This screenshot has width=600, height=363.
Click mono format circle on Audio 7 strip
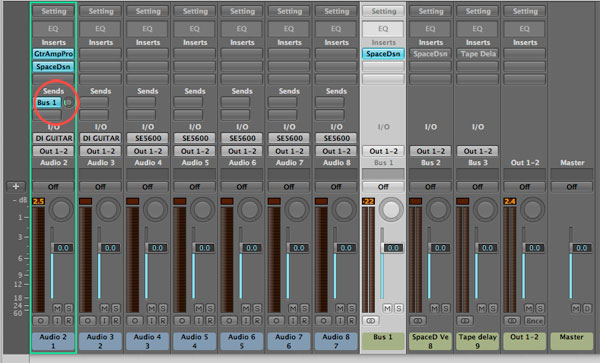[276, 321]
